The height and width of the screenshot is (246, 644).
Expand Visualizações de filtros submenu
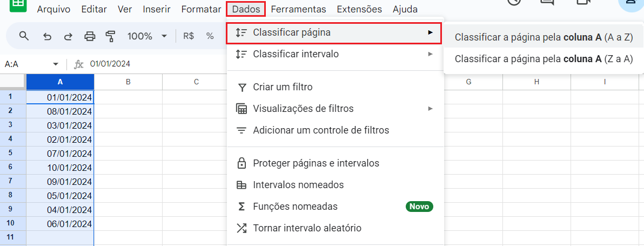[335, 109]
